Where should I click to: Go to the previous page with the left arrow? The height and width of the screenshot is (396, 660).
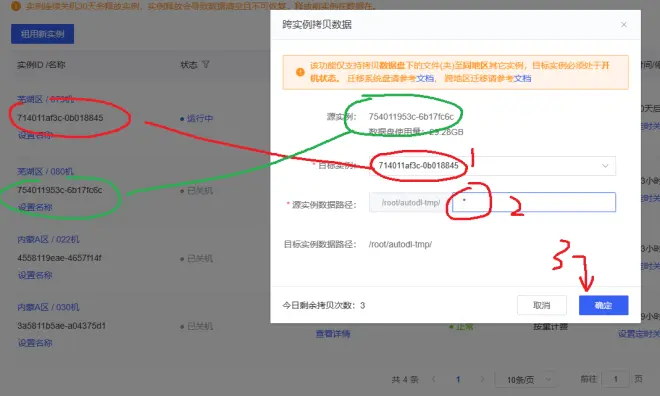pos(434,379)
